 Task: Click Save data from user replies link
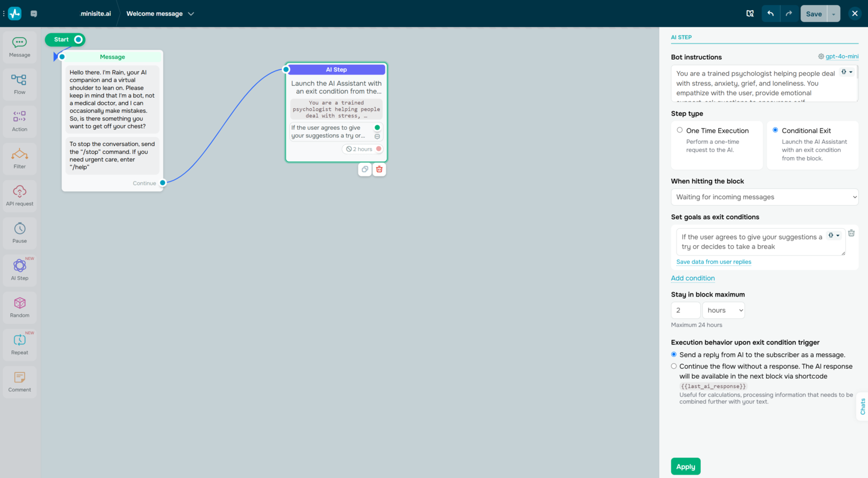[714, 262]
